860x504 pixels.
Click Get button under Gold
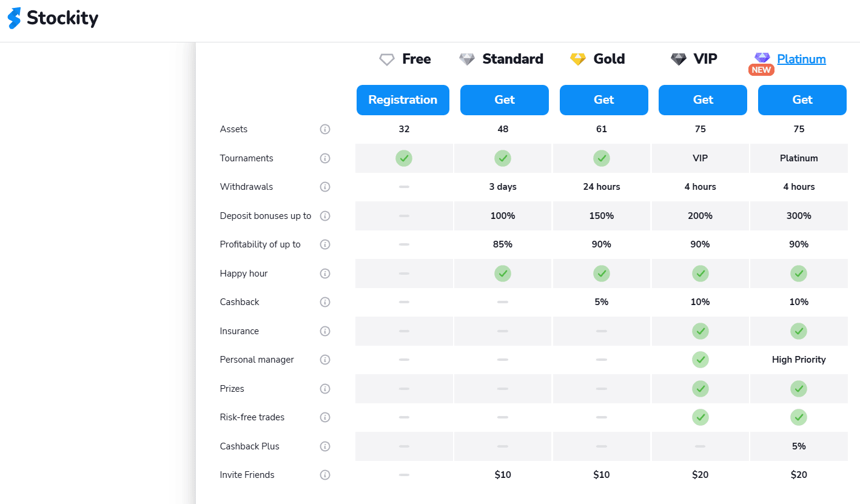[604, 100]
